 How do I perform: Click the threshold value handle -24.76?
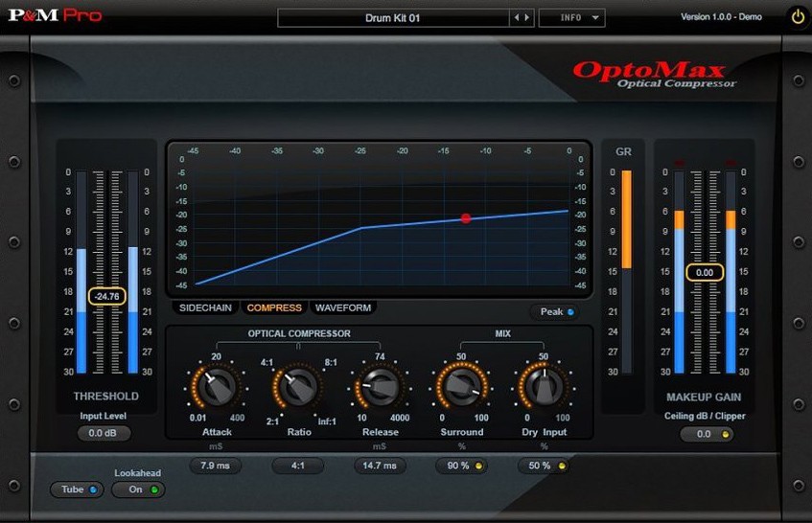107,296
